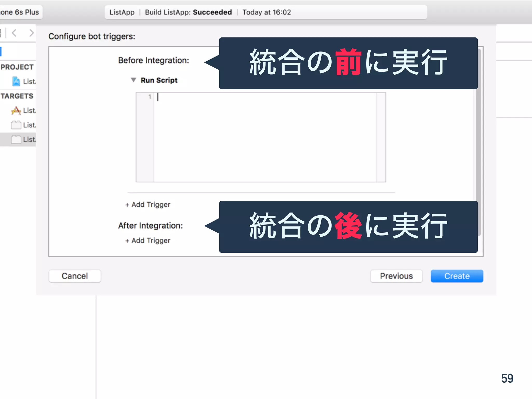The image size is (532, 399).
Task: Click the navigate back chevron arrow
Action: click(x=15, y=33)
